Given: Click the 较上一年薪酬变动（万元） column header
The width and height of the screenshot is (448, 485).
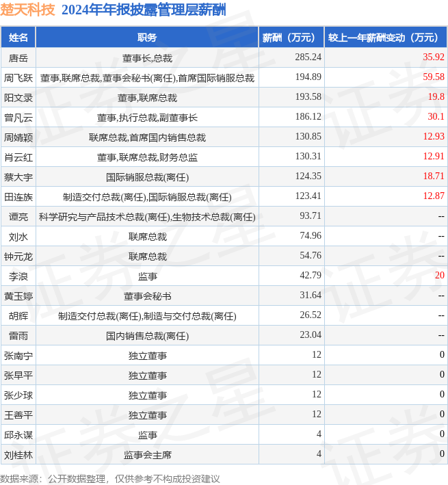Looking at the screenshot, I should tap(386, 38).
